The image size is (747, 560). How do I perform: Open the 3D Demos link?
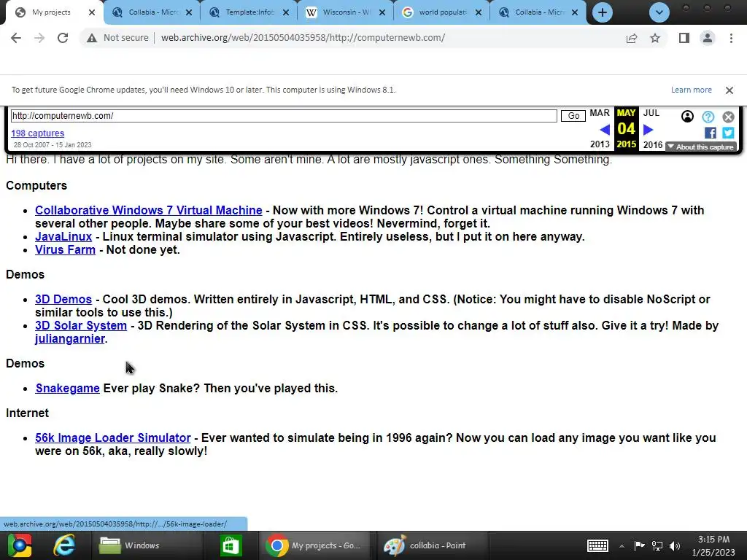(x=63, y=299)
